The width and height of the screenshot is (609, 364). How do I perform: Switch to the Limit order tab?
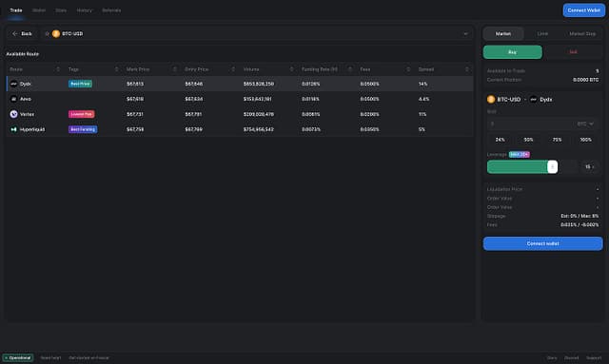[x=542, y=34]
